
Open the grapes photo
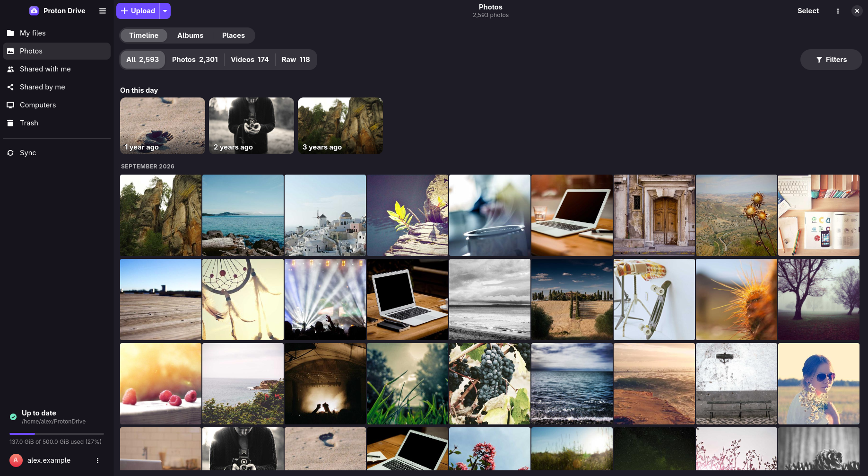(490, 384)
